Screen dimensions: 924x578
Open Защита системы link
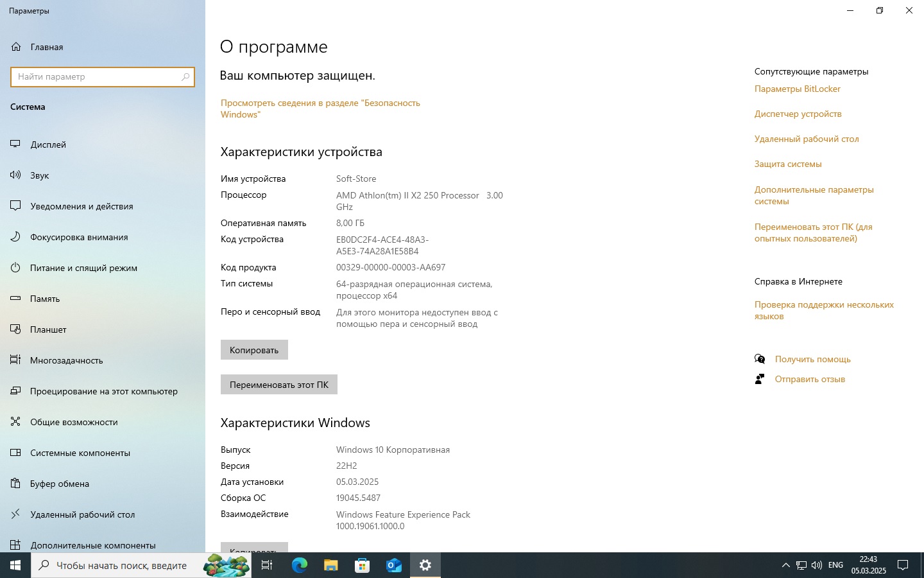pyautogui.click(x=788, y=164)
